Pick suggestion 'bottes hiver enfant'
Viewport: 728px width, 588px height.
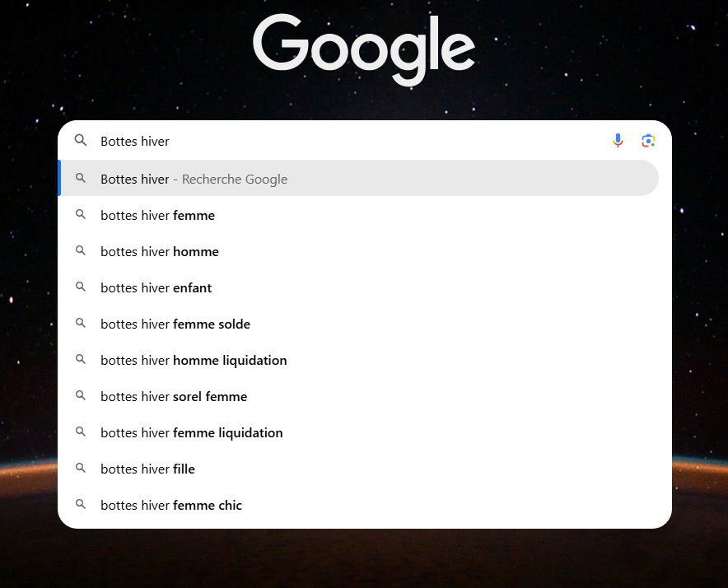click(x=358, y=287)
